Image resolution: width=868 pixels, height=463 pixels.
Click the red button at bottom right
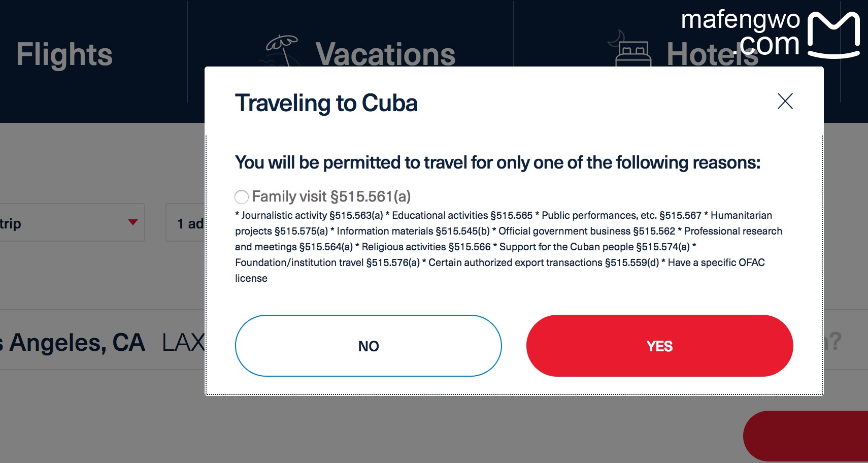click(807, 437)
